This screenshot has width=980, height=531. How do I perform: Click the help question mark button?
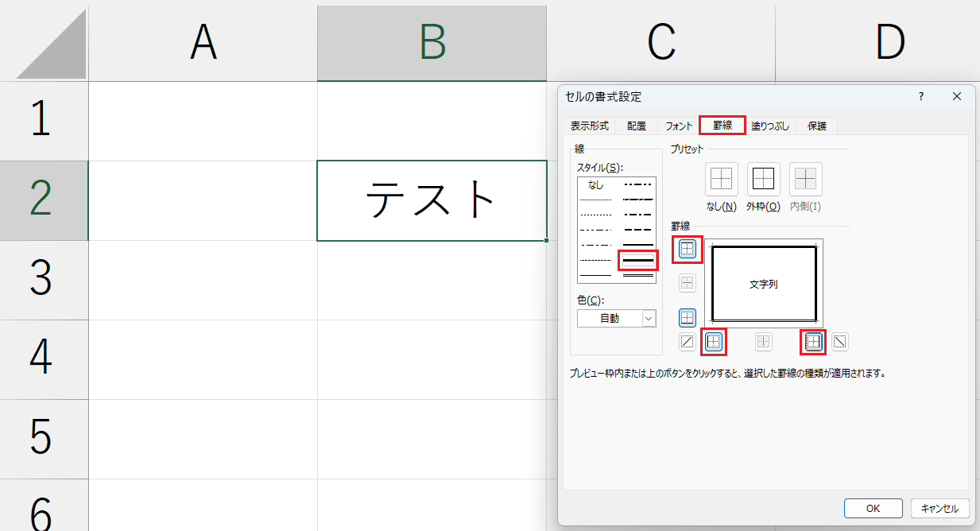921,96
